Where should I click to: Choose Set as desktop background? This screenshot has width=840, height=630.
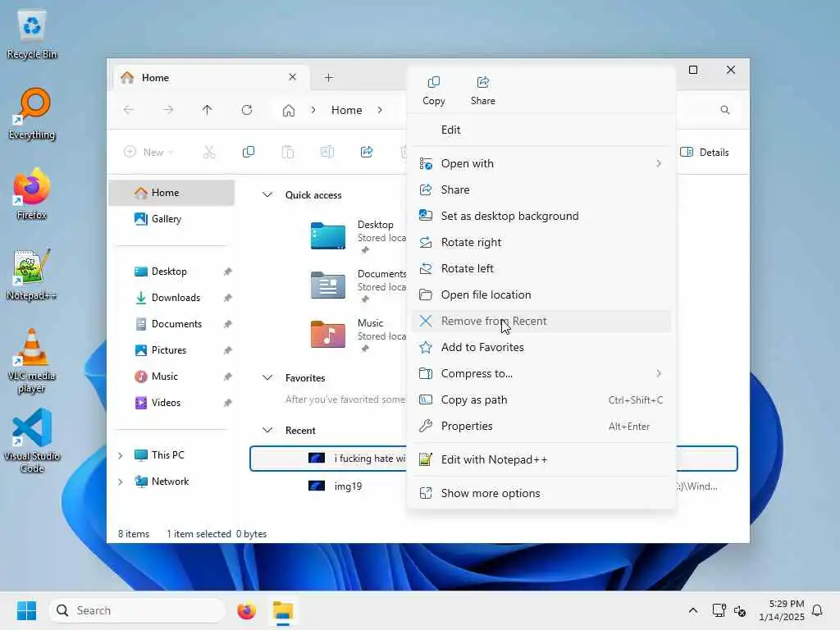pos(541,216)
